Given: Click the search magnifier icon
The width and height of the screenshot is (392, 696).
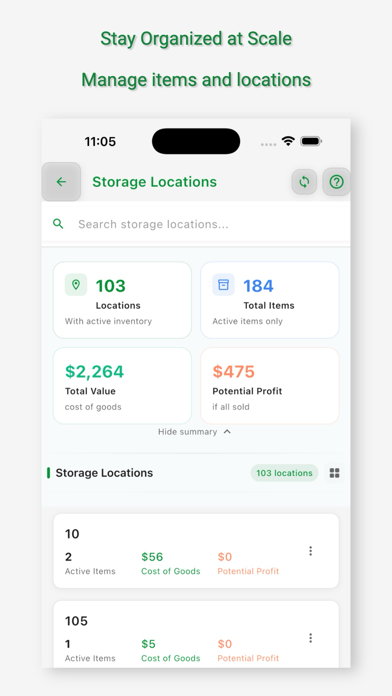Looking at the screenshot, I should tap(58, 224).
